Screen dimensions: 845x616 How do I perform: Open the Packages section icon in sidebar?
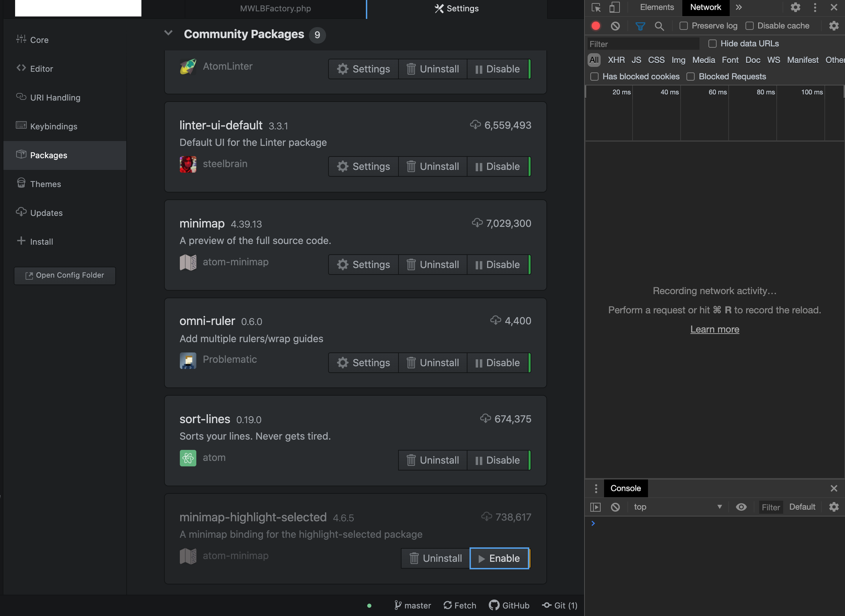coord(21,155)
